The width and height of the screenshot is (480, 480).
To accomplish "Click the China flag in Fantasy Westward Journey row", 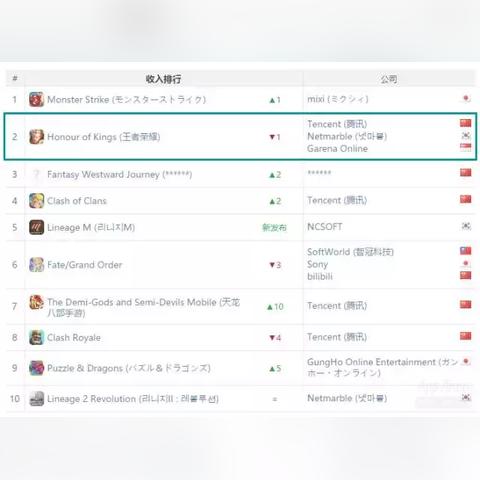I will pyautogui.click(x=466, y=172).
